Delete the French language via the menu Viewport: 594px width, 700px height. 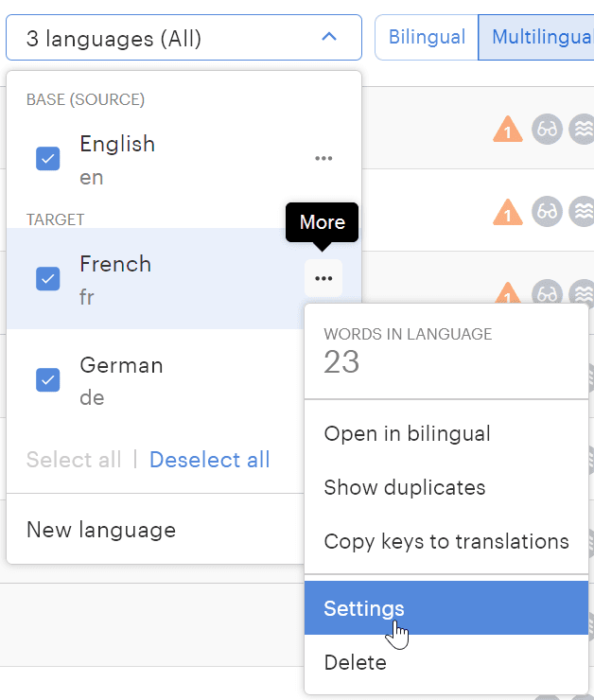point(355,662)
